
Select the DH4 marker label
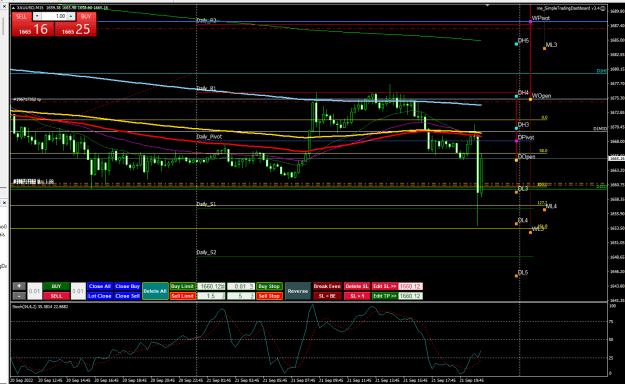(523, 93)
